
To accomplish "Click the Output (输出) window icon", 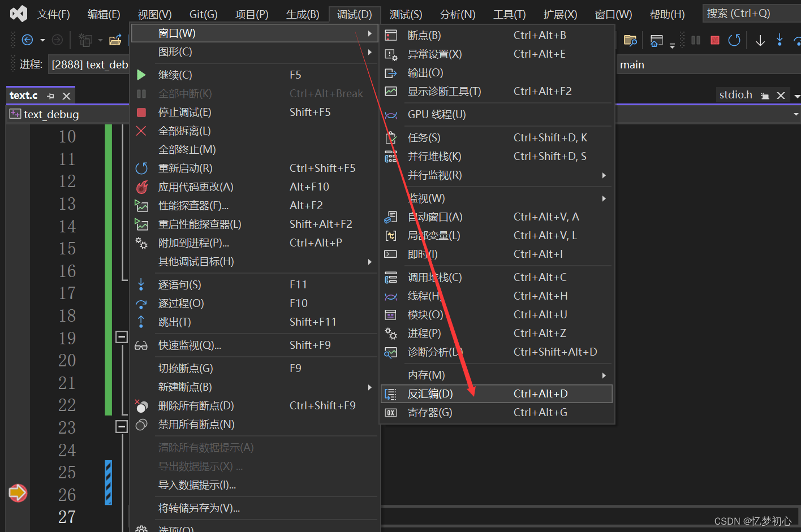I will tap(391, 73).
